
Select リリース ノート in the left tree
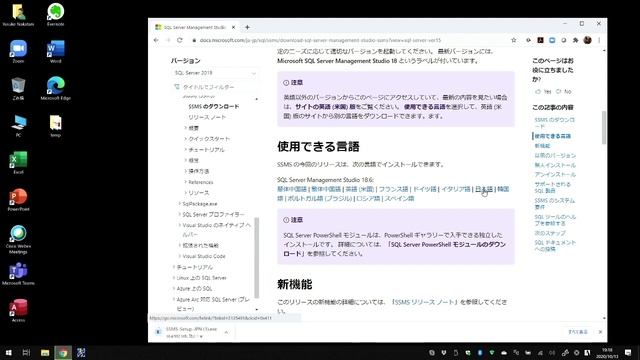tap(207, 117)
